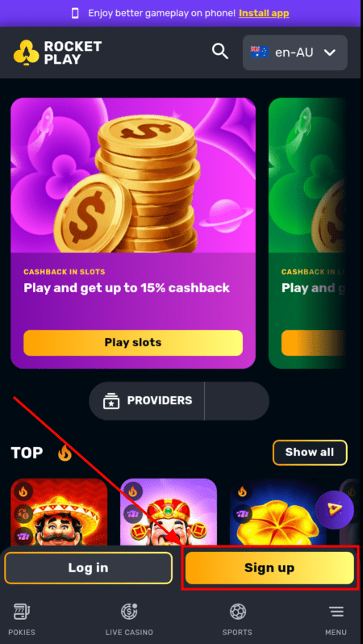Open the Sports tab
The image size is (363, 644).
(x=237, y=620)
